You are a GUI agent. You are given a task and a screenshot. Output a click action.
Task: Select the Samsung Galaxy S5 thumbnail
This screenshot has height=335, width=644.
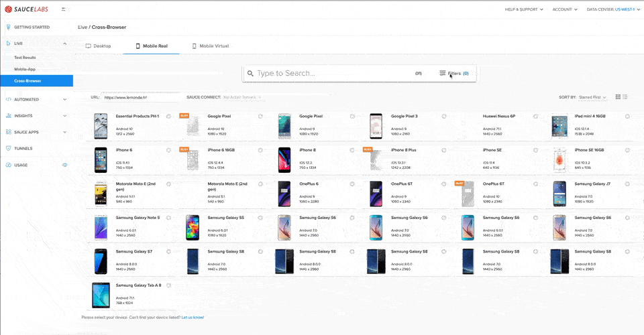(x=193, y=228)
